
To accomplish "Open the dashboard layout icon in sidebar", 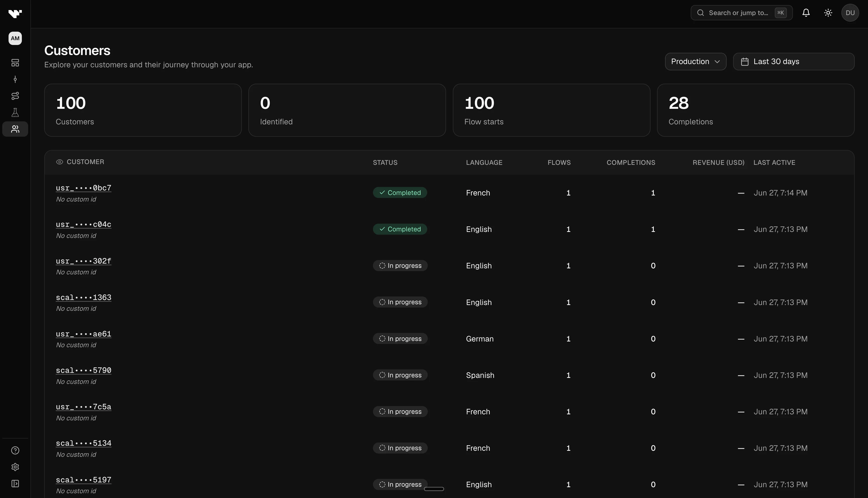I will [x=15, y=63].
